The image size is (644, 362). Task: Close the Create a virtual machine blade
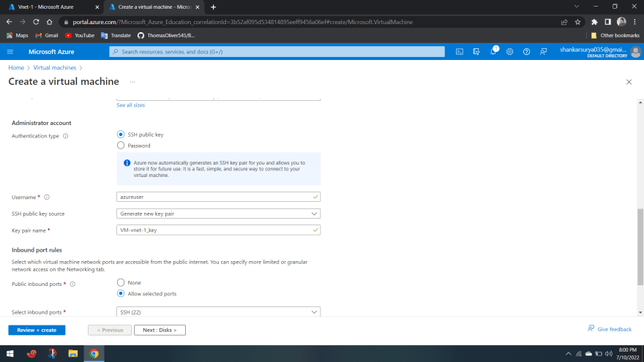629,82
